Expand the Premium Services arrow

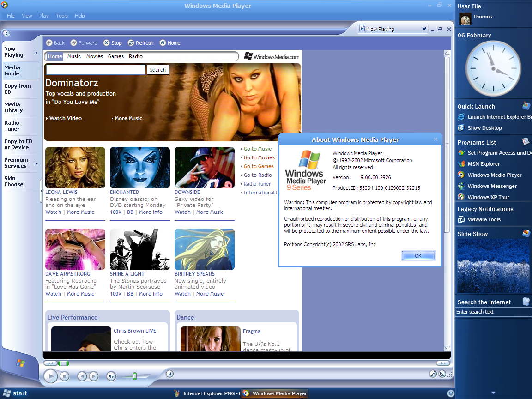point(36,164)
